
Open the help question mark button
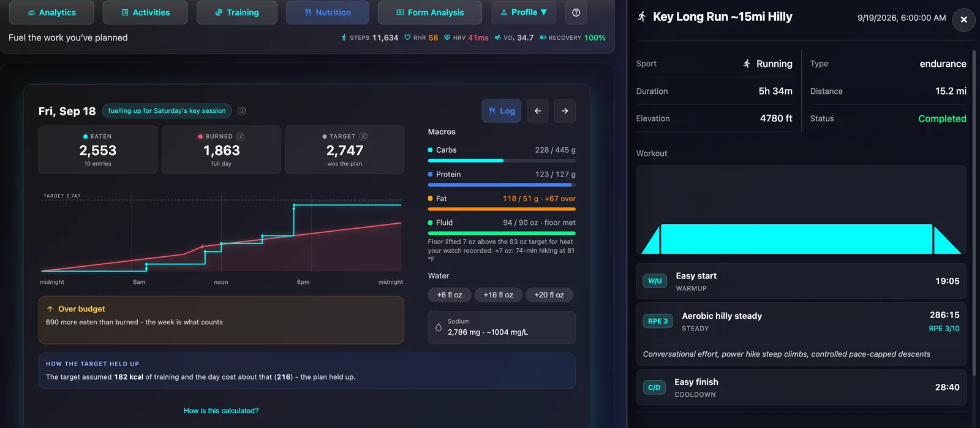tap(576, 12)
